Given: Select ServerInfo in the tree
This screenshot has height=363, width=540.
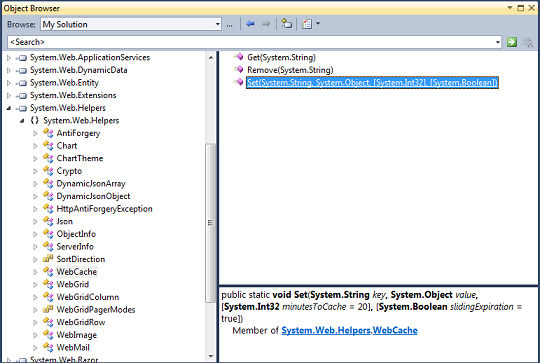Looking at the screenshot, I should click(x=75, y=247).
